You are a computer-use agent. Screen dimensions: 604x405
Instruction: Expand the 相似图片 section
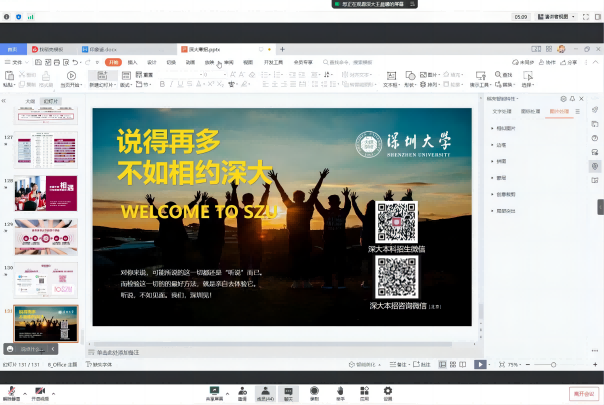(506, 129)
